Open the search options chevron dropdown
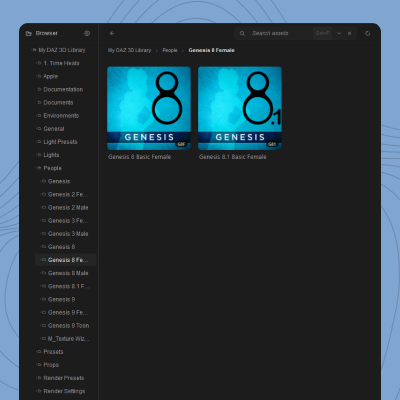 pyautogui.click(x=339, y=33)
